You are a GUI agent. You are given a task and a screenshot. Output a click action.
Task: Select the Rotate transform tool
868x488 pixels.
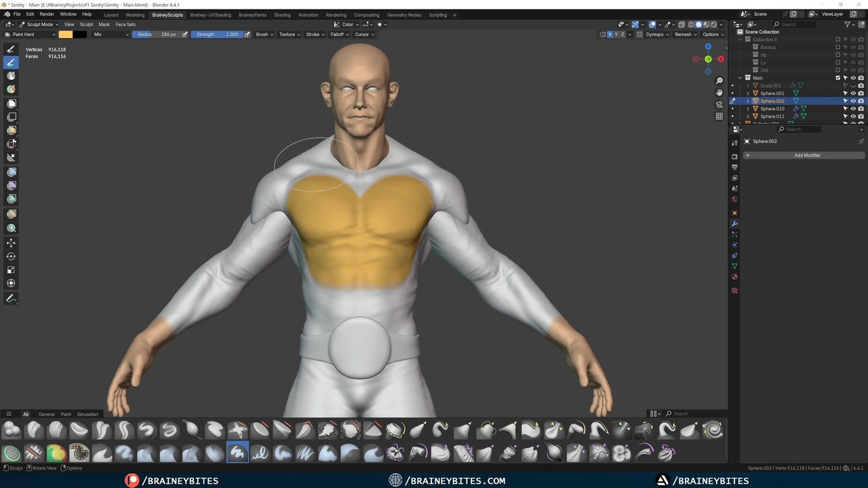(11, 256)
